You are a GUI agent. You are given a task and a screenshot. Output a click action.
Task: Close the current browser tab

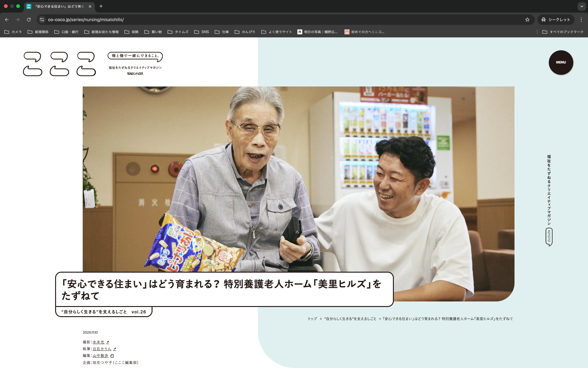[x=90, y=6]
